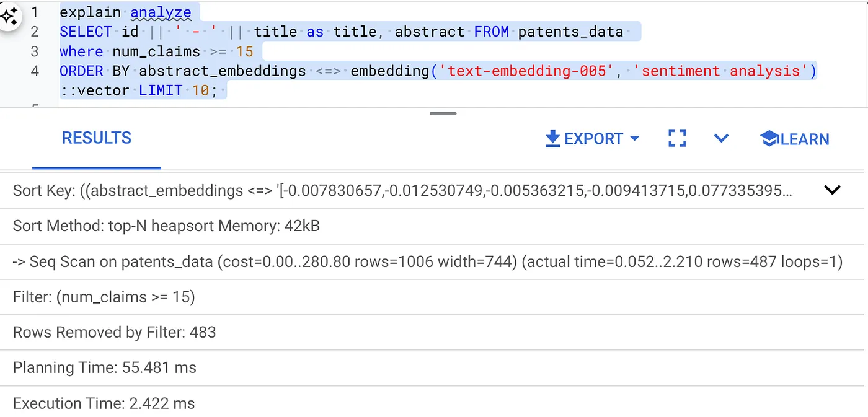Collapse the results panel with the chevron
This screenshot has width=868, height=417.
(x=721, y=138)
